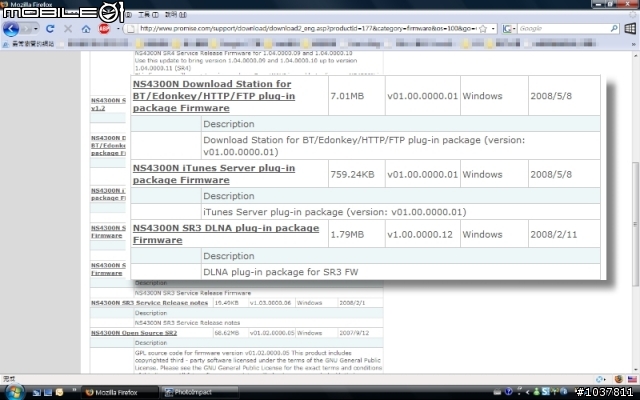
Task: Click the Forward arrow button
Action: click(x=27, y=29)
